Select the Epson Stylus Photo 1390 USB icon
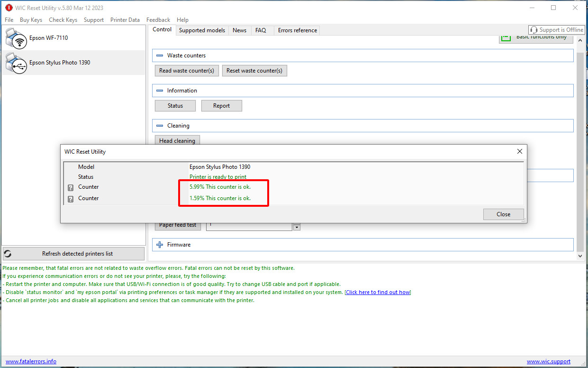This screenshot has height=368, width=588. pos(16,63)
